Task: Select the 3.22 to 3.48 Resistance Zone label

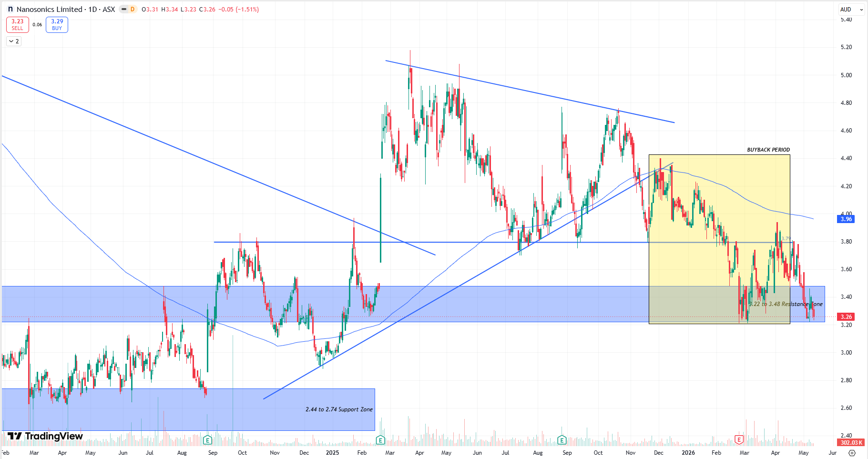Action: [x=786, y=304]
